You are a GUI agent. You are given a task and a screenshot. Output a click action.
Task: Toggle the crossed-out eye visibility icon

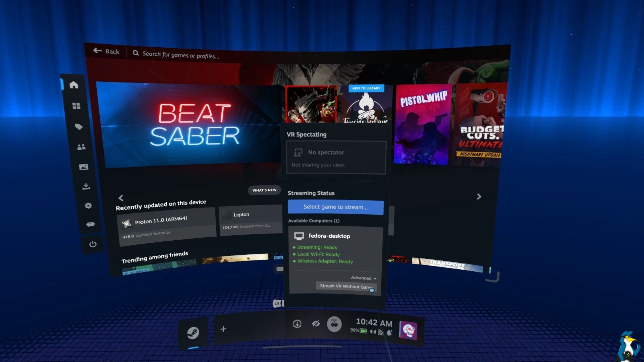pos(316,324)
